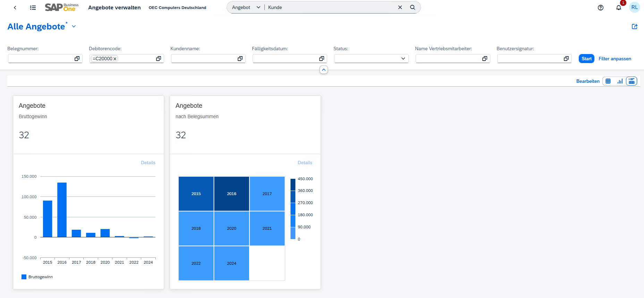Switch to table view

click(608, 81)
